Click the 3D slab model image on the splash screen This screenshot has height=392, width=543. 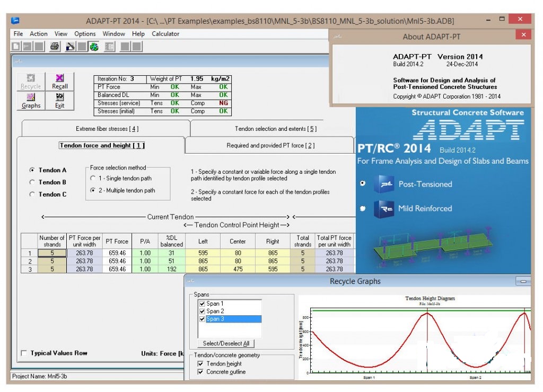[433, 248]
